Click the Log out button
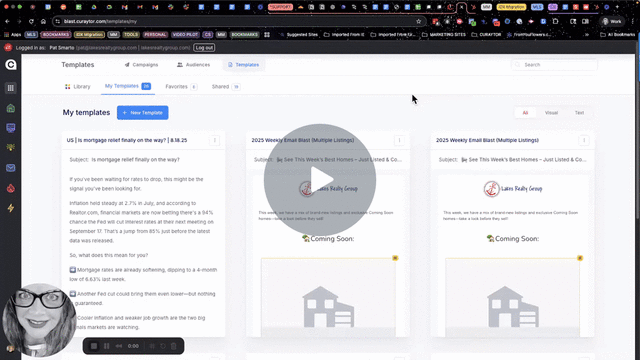The height and width of the screenshot is (360, 640). (x=204, y=48)
